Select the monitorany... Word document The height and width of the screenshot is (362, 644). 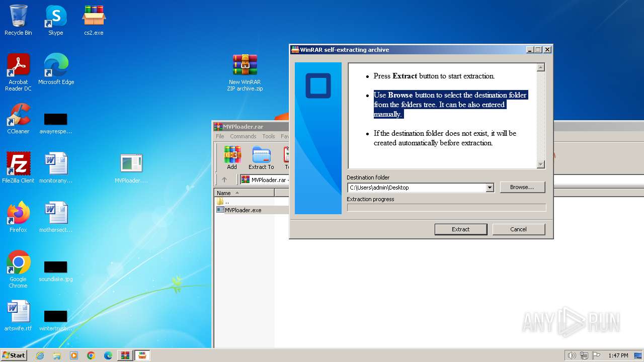coord(55,167)
